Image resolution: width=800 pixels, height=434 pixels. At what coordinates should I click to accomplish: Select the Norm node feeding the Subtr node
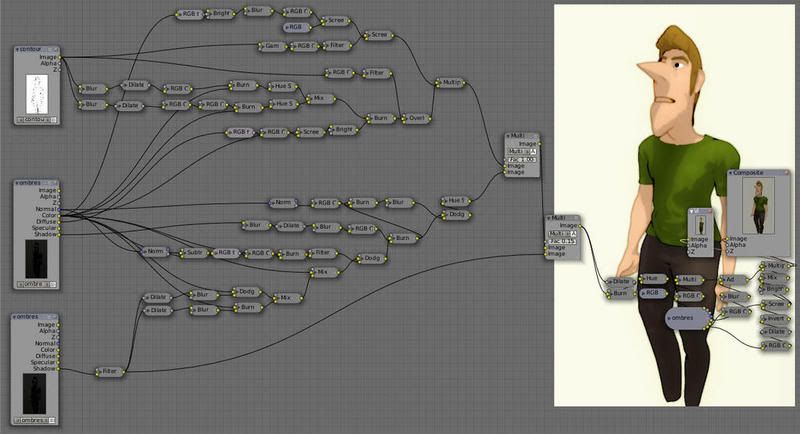pos(156,251)
